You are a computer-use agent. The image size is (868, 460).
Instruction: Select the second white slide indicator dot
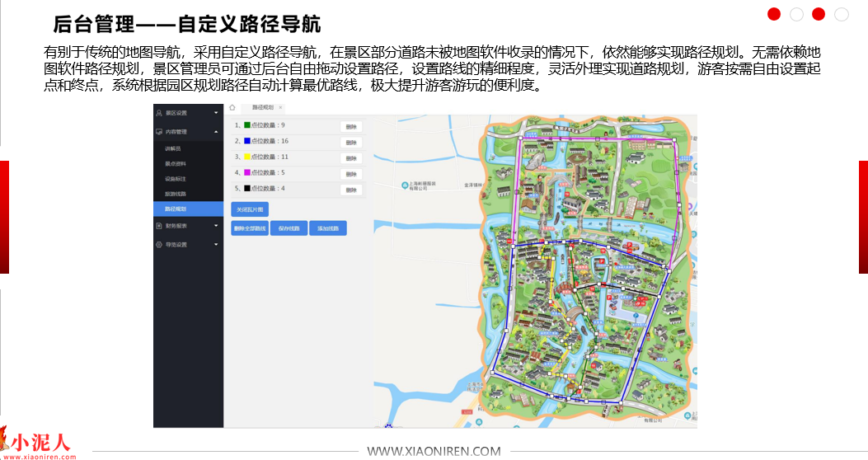click(796, 14)
